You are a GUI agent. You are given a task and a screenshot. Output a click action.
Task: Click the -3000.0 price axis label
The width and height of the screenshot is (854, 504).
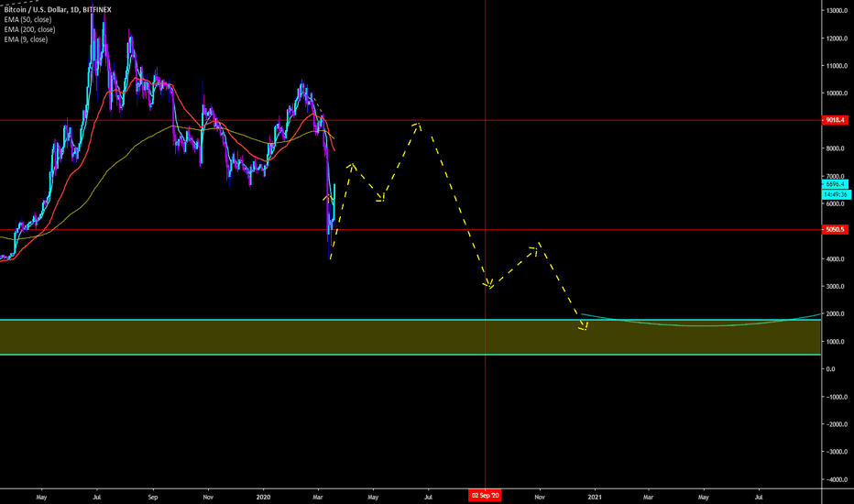tap(837, 452)
